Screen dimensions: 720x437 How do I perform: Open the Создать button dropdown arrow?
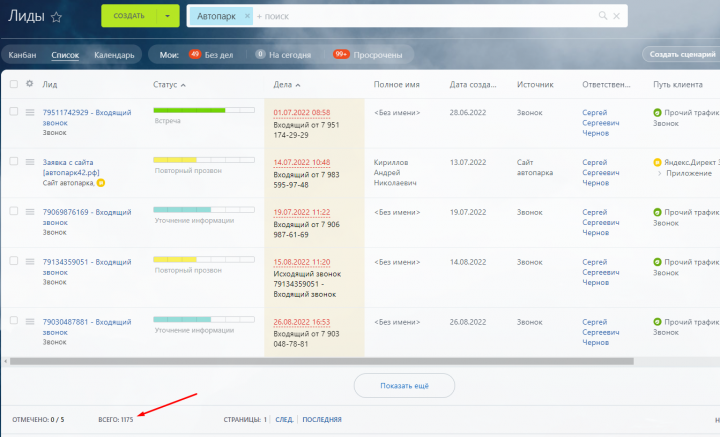[168, 16]
